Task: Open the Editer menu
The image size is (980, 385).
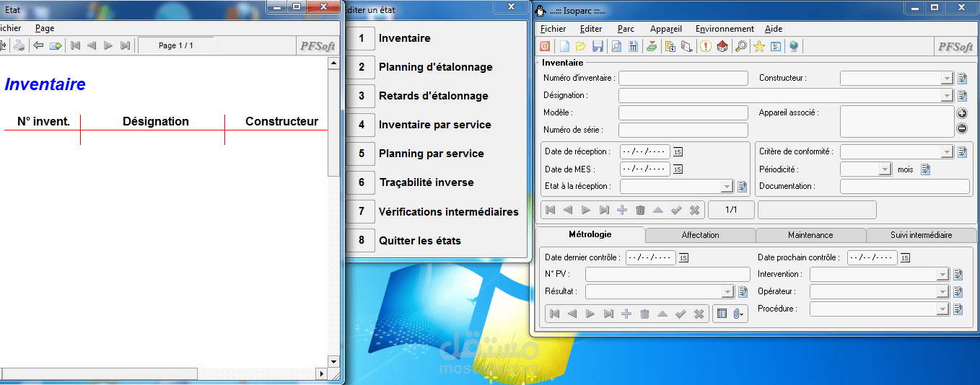Action: point(591,29)
